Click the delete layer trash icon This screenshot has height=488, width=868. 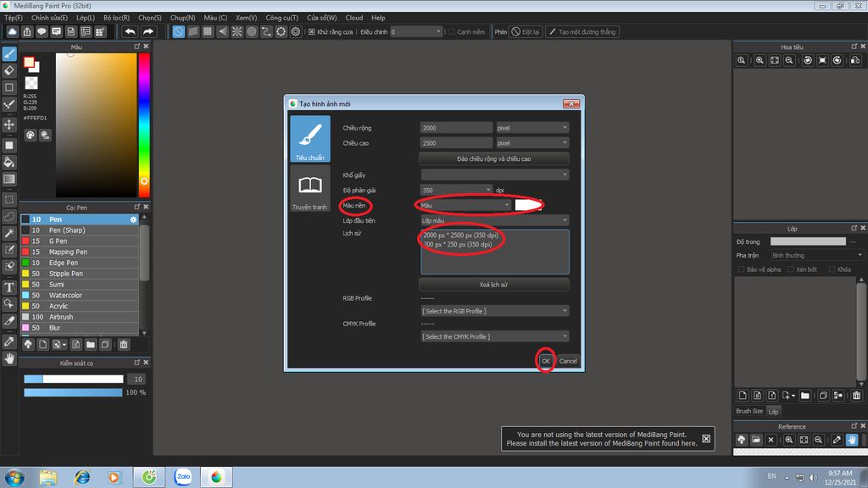pyautogui.click(x=856, y=395)
